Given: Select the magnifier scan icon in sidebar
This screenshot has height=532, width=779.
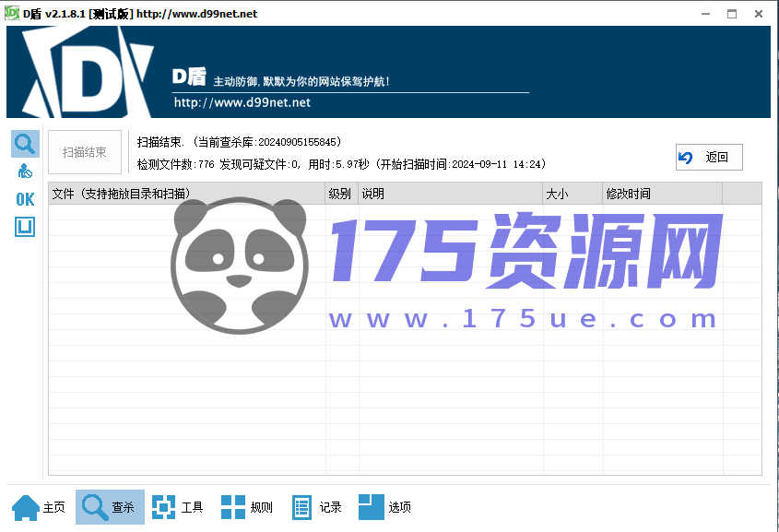Looking at the screenshot, I should [25, 144].
